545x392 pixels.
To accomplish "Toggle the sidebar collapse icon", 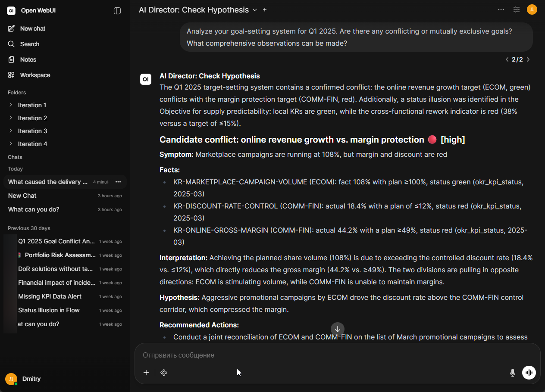I will (x=117, y=11).
